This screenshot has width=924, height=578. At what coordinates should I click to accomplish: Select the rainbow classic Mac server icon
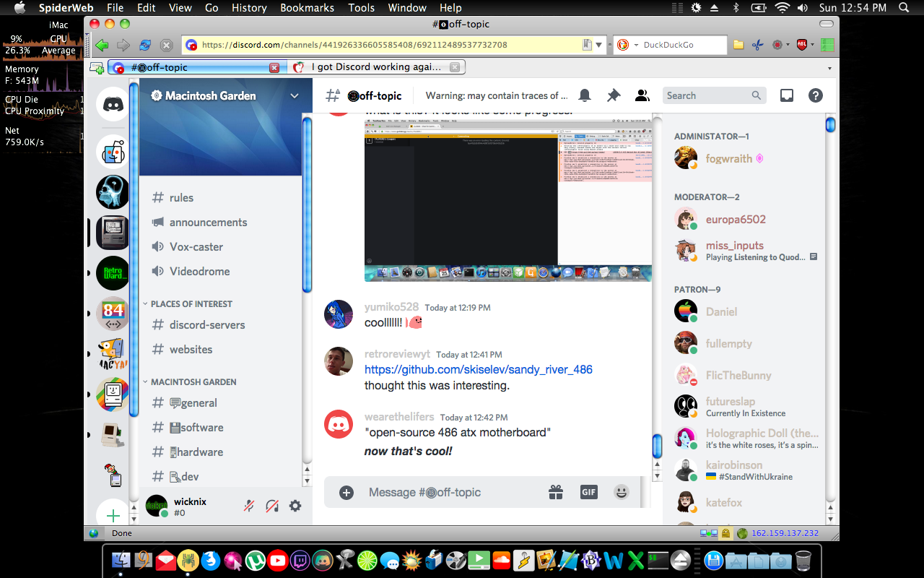[x=113, y=394]
